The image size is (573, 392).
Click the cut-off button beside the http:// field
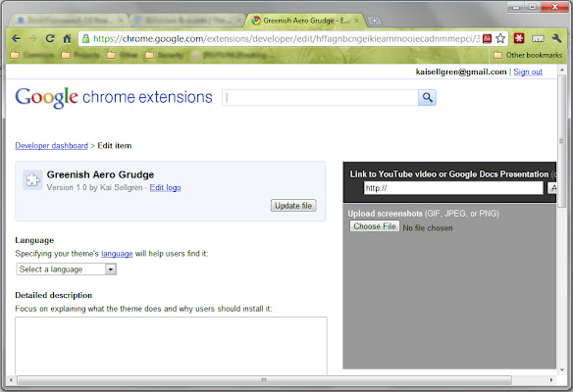551,188
